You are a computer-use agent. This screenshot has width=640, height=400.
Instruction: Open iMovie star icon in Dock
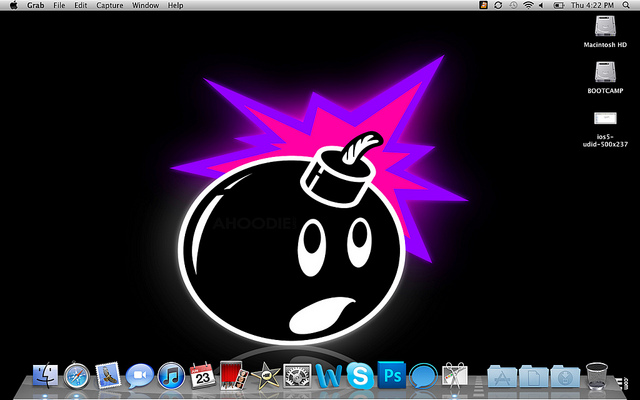[x=266, y=376]
